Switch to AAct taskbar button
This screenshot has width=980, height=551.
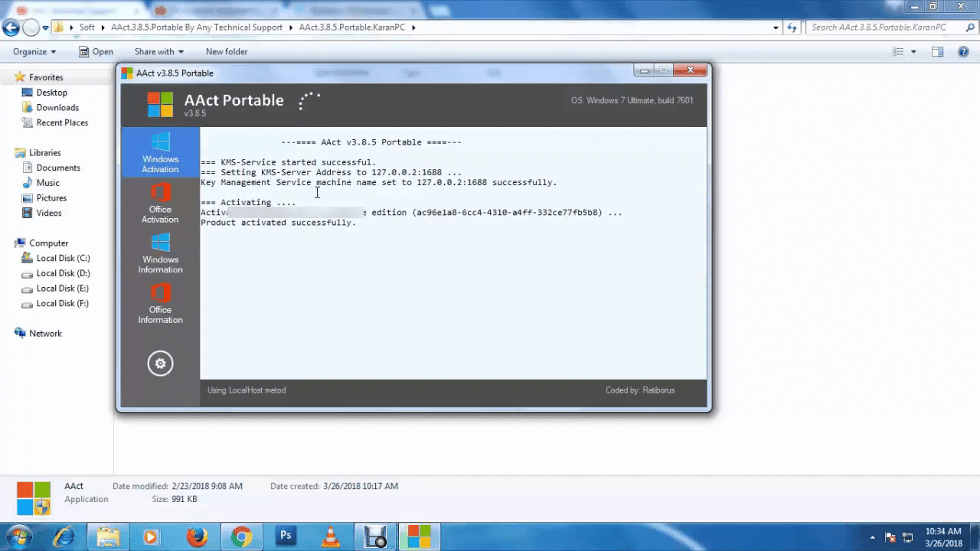click(x=419, y=537)
